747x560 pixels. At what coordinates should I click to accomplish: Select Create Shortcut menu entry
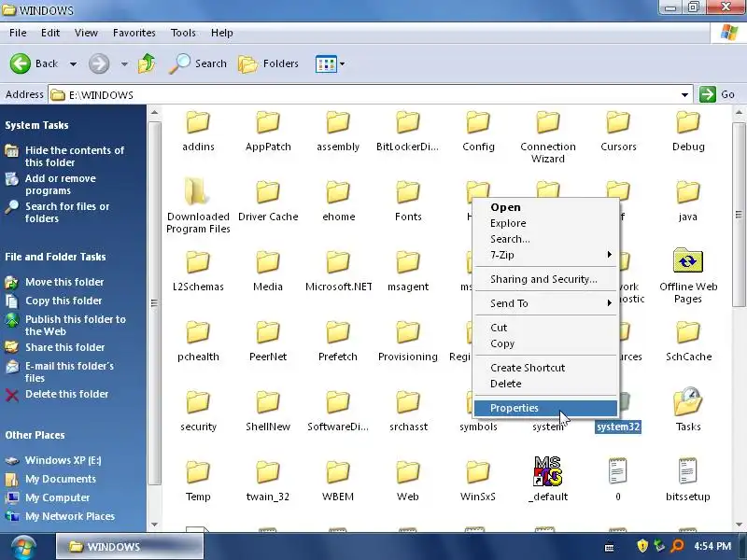[546, 368]
